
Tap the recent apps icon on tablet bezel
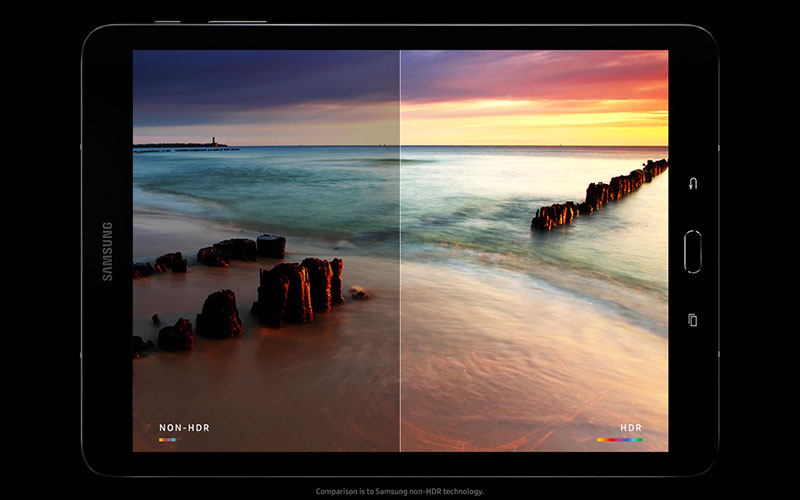(x=692, y=320)
